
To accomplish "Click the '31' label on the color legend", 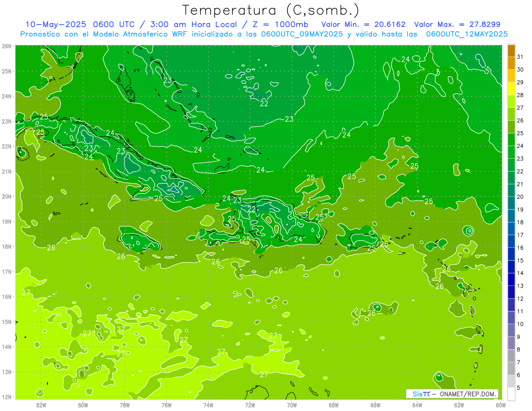I will coord(520,57).
